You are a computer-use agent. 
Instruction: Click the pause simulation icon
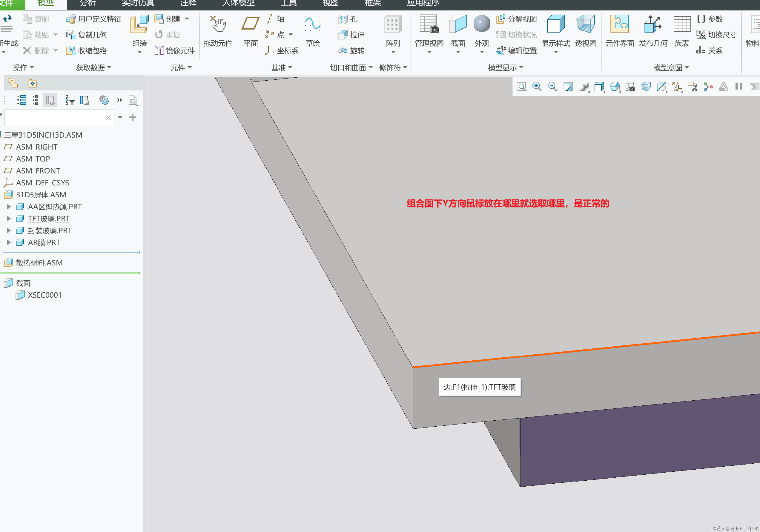click(x=738, y=87)
